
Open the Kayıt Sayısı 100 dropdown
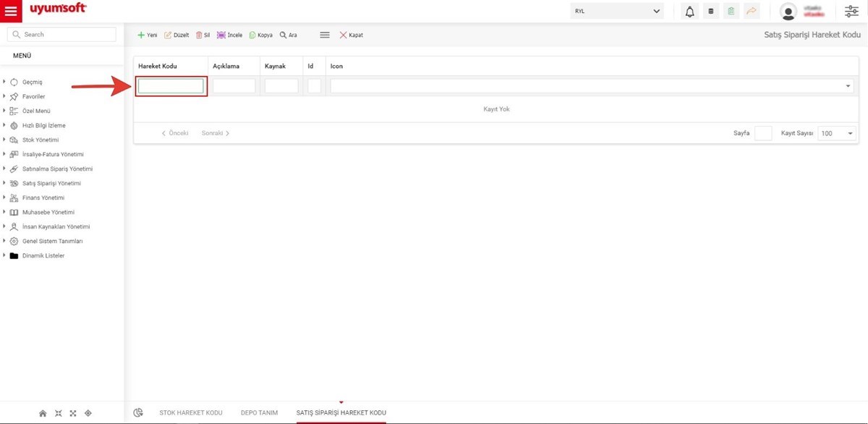tap(837, 134)
